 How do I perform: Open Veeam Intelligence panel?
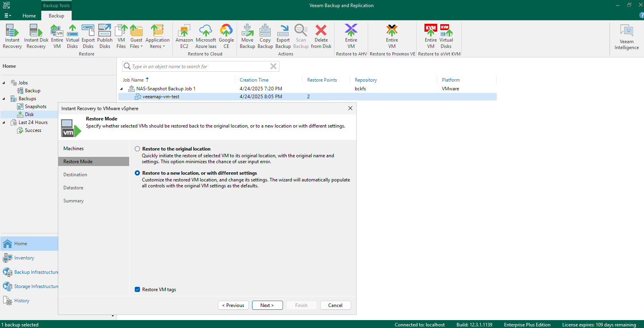[x=627, y=37]
